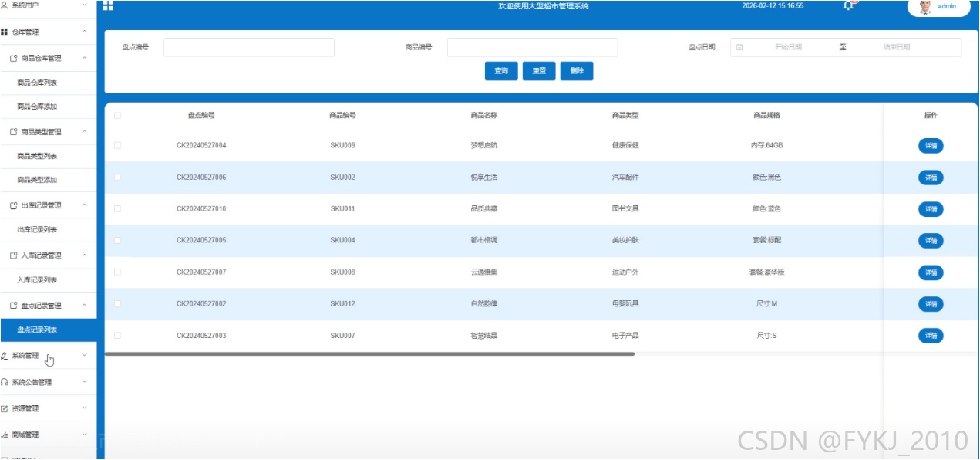This screenshot has height=460, width=980.
Task: Click the 商城管理 icon in sidebar
Action: [5, 435]
